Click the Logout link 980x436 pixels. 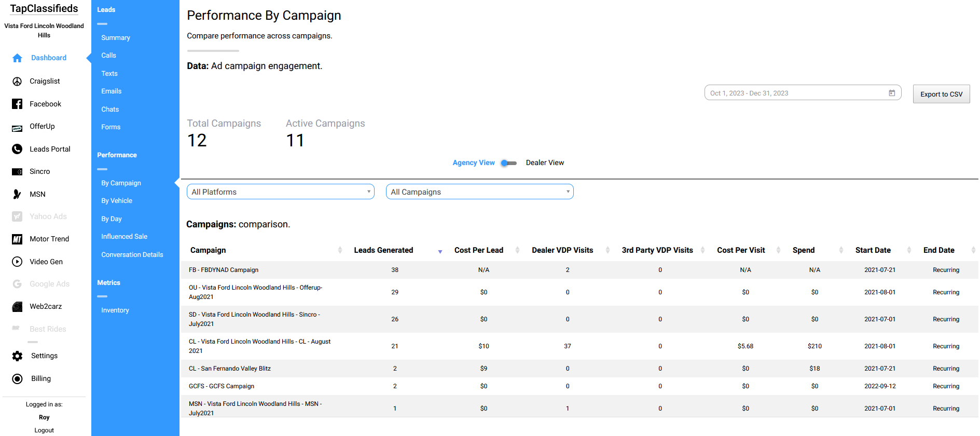44,430
